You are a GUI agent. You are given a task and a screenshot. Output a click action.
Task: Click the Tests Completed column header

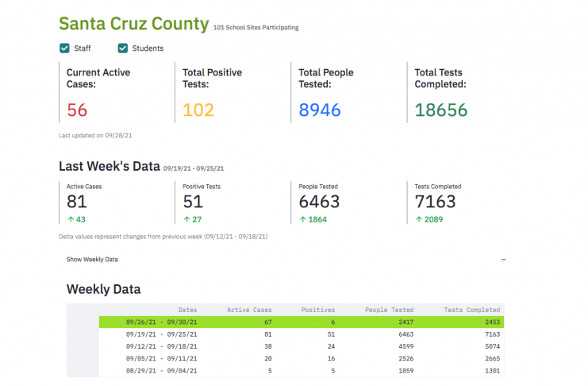[472, 310]
